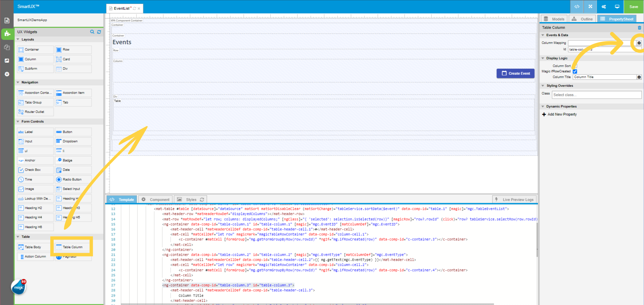
Task: Click the UX Widgets puzzle icon in sidebar
Action: point(7,34)
